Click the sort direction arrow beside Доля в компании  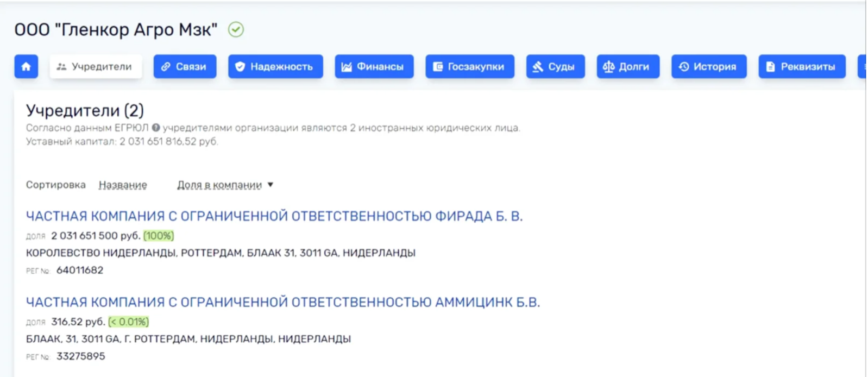(271, 185)
